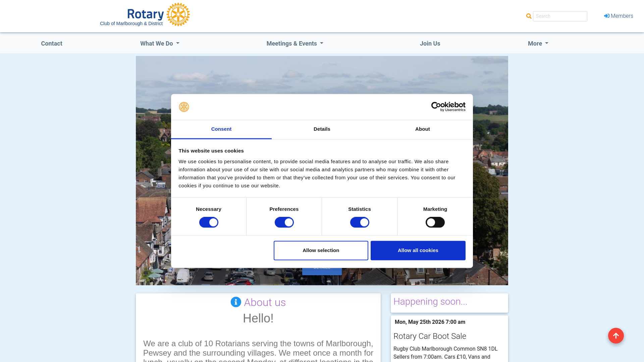Click the Happening soon... heading

click(x=430, y=302)
